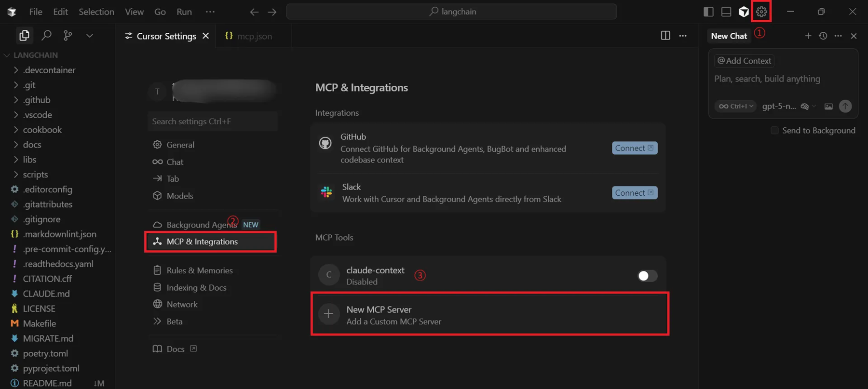
Task: Enable the claude-context MCP toggle
Action: click(x=647, y=276)
